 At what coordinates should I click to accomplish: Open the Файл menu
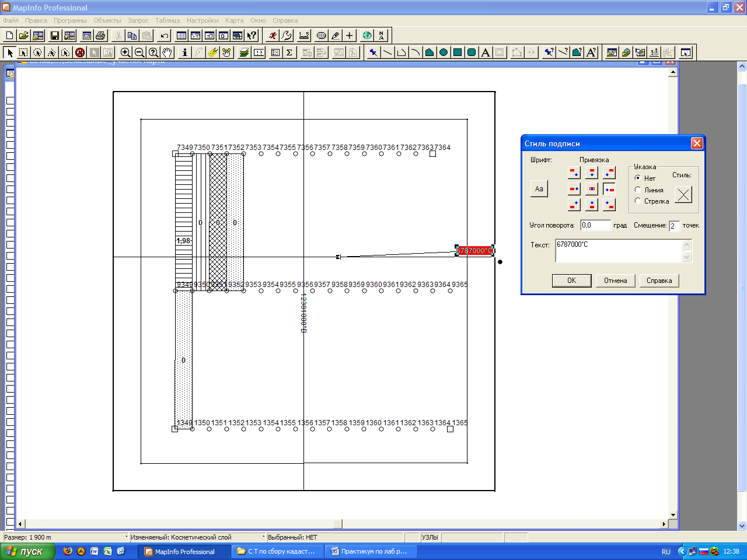[x=11, y=20]
